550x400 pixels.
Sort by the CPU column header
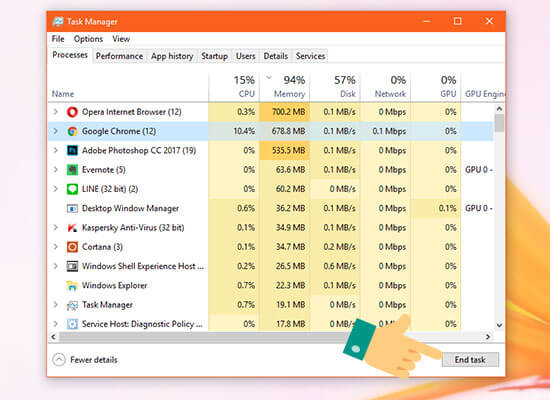click(x=234, y=86)
